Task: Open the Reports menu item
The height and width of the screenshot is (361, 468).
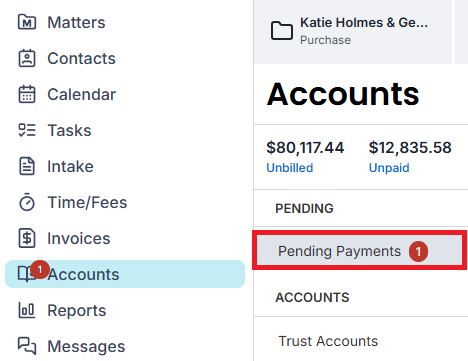Action: tap(77, 310)
